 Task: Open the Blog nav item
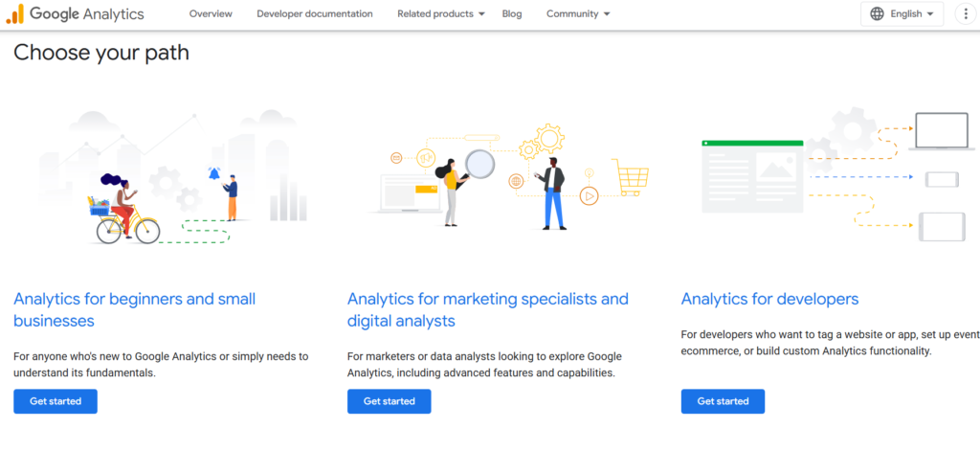512,14
